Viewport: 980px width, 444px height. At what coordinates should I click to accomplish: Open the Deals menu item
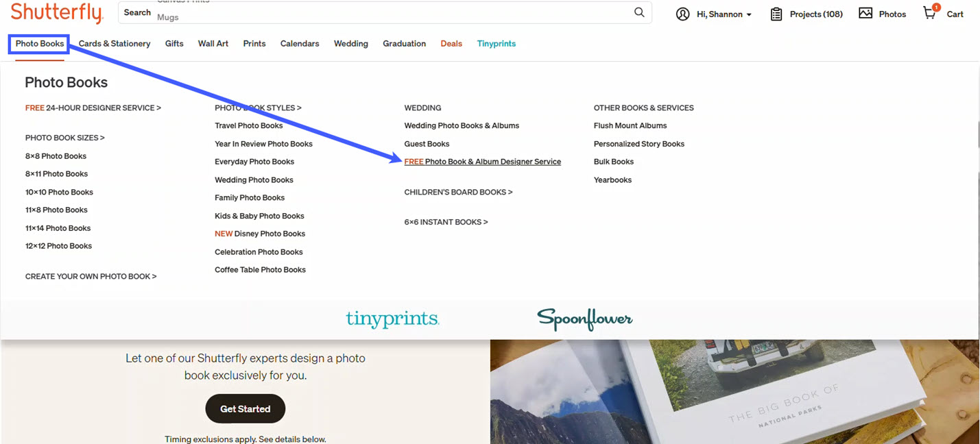point(451,44)
